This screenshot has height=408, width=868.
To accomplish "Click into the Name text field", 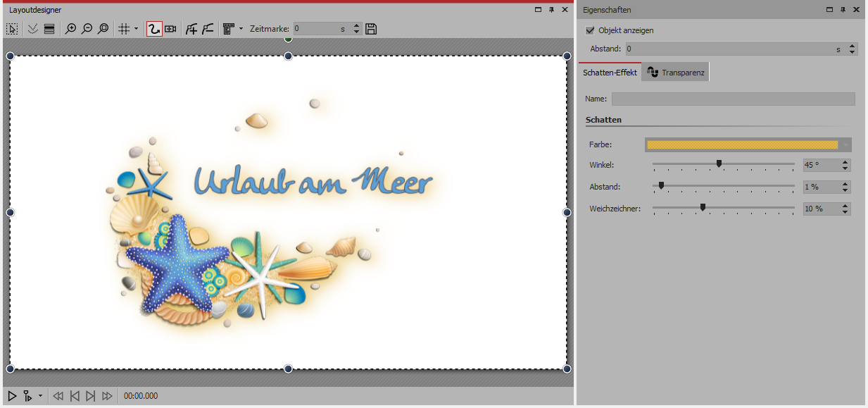I will [733, 99].
